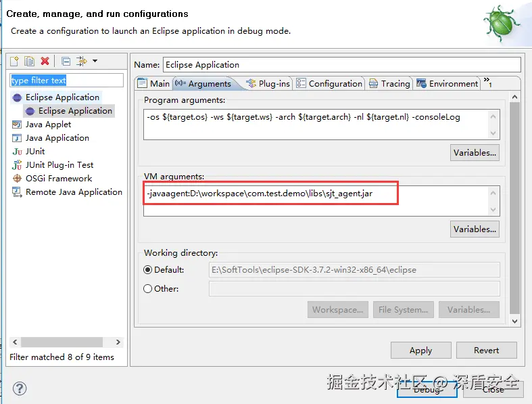Screen dimensions: 532x404
Task: Select JUnit configuration type
Action: pos(35,151)
